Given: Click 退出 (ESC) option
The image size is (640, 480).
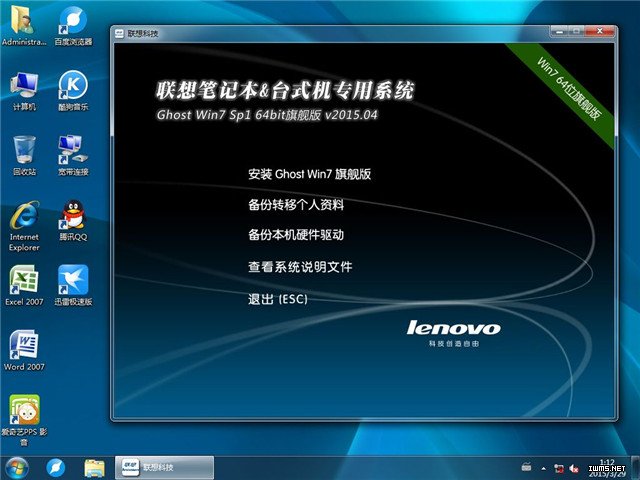Looking at the screenshot, I should tap(278, 299).
